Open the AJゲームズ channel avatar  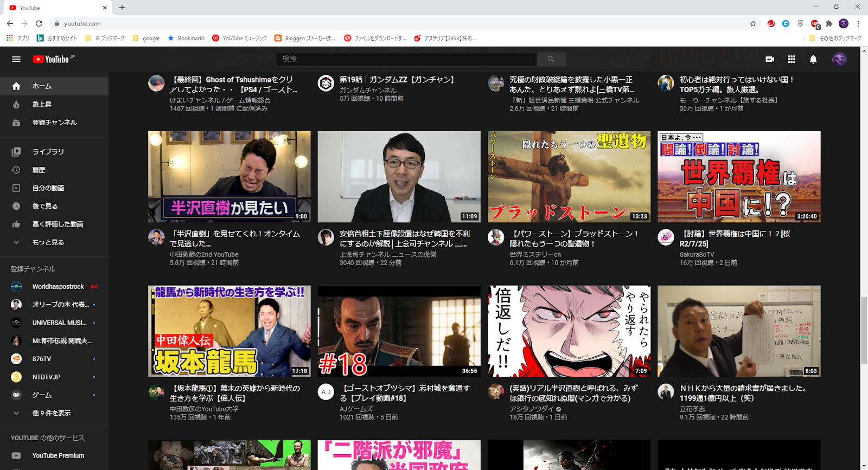(x=326, y=392)
